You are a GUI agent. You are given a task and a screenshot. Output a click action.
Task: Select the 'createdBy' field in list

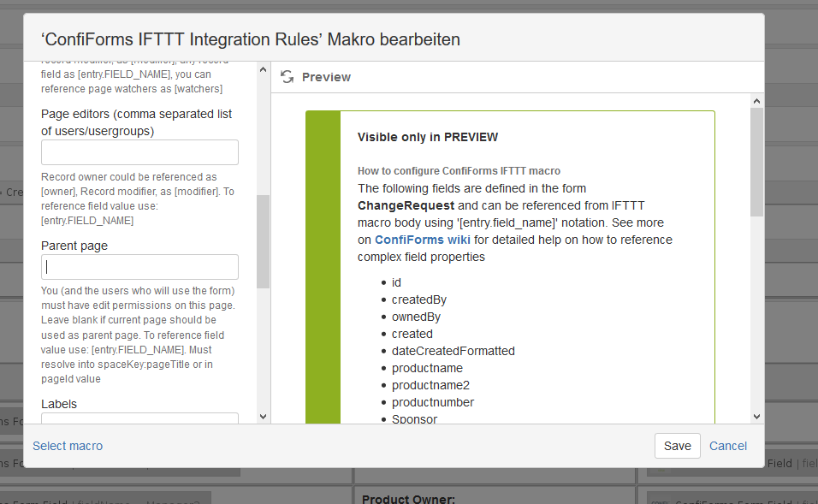click(x=419, y=300)
